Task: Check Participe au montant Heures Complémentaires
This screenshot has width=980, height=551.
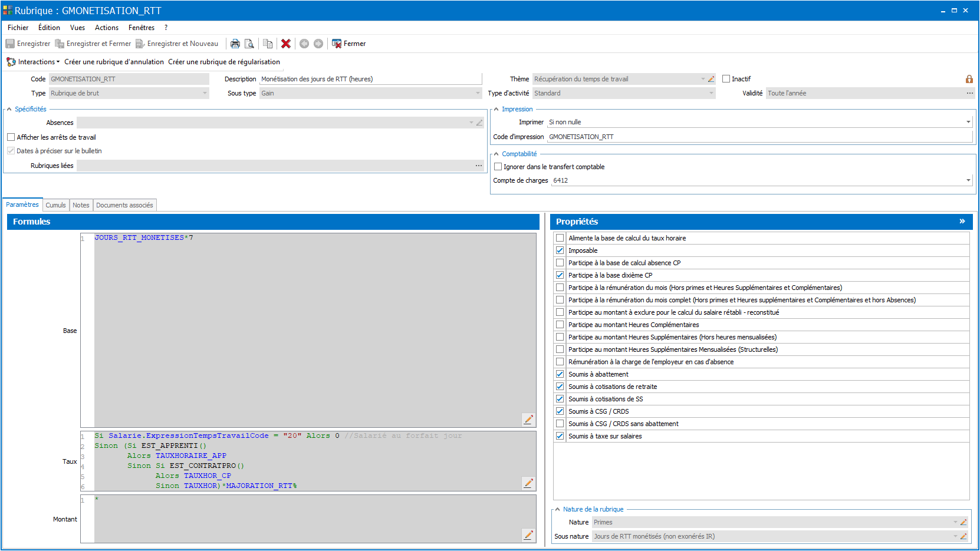Action: tap(560, 325)
